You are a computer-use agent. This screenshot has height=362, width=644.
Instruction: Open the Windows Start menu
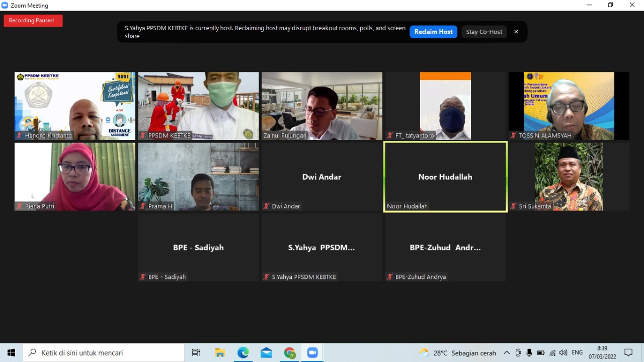coord(11,352)
